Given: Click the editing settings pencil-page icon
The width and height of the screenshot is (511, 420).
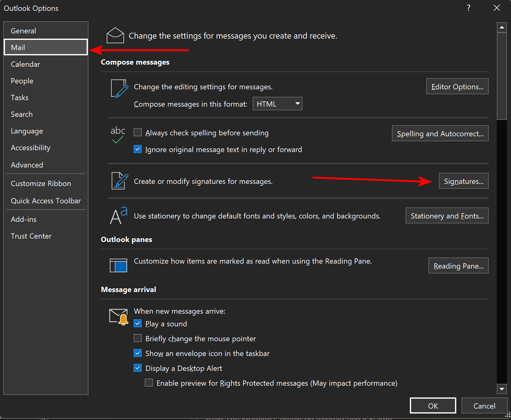Looking at the screenshot, I should tap(119, 89).
